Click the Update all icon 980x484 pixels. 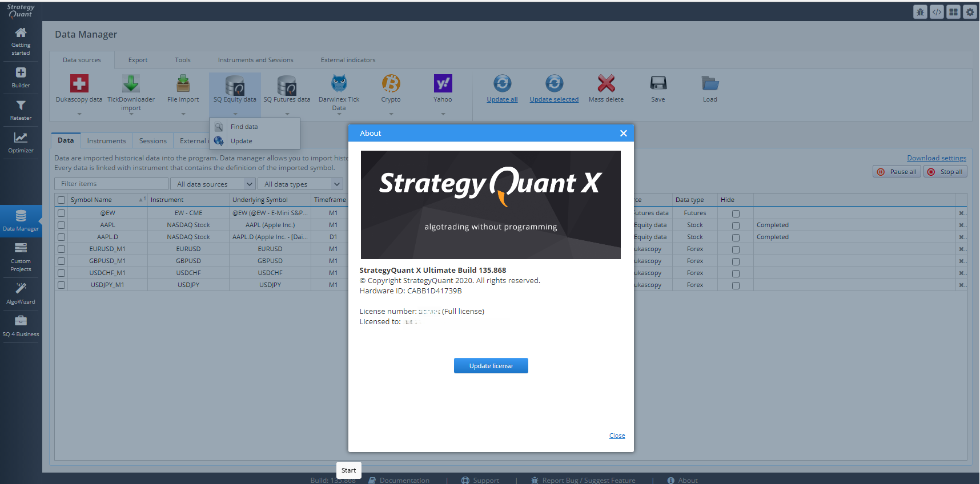coord(502,83)
